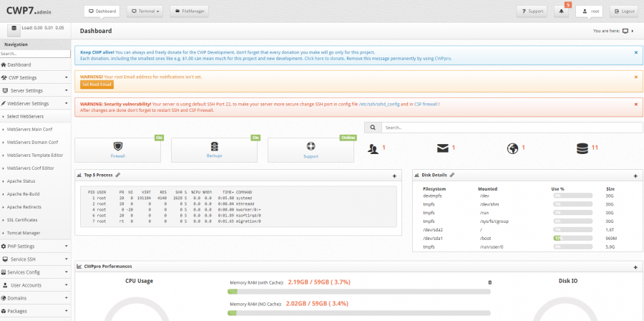Image resolution: width=644 pixels, height=321 pixels.
Task: Click the Support button in top bar
Action: coord(532,11)
